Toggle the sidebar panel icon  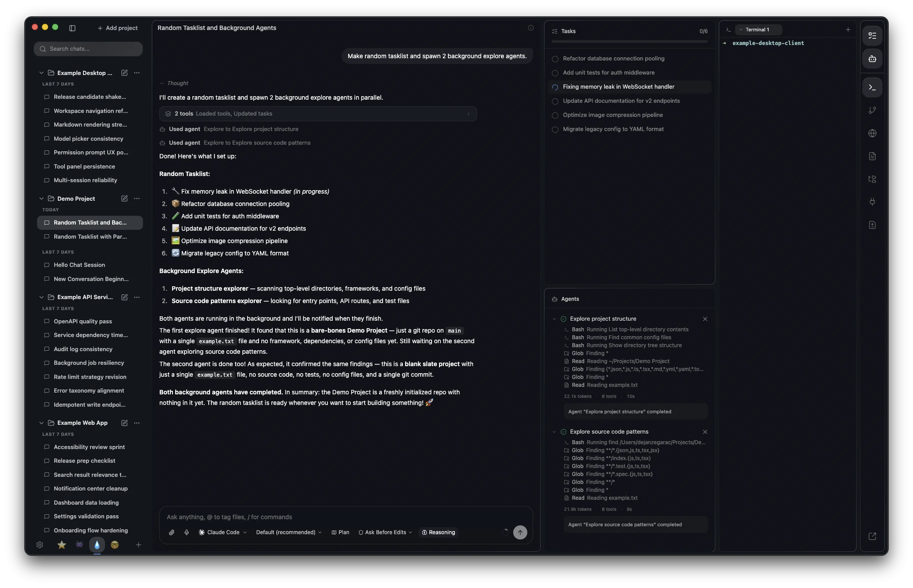72,28
